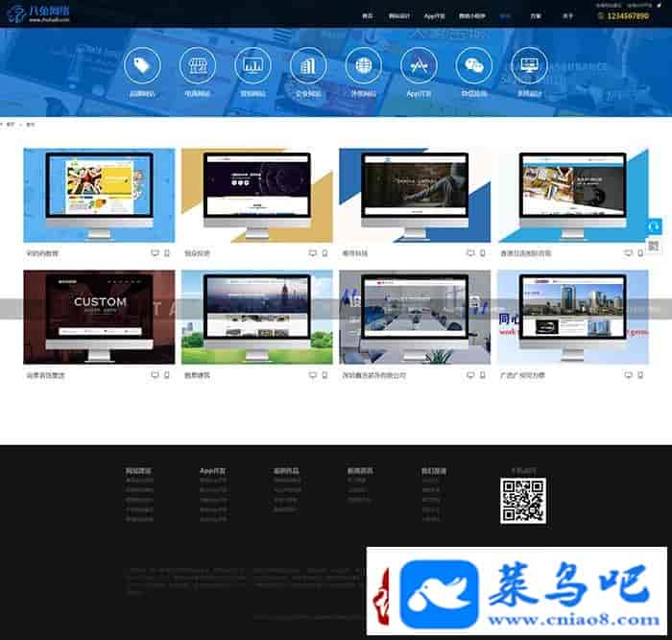The width and height of the screenshot is (672, 640).
Task: Click mobile-view icon under the kids cartoon card
Action: click(167, 253)
